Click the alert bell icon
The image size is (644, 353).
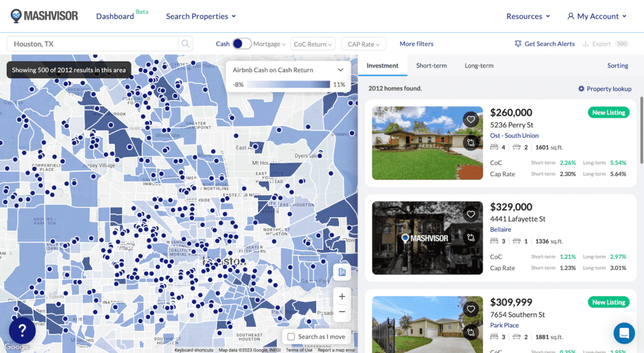(x=518, y=43)
